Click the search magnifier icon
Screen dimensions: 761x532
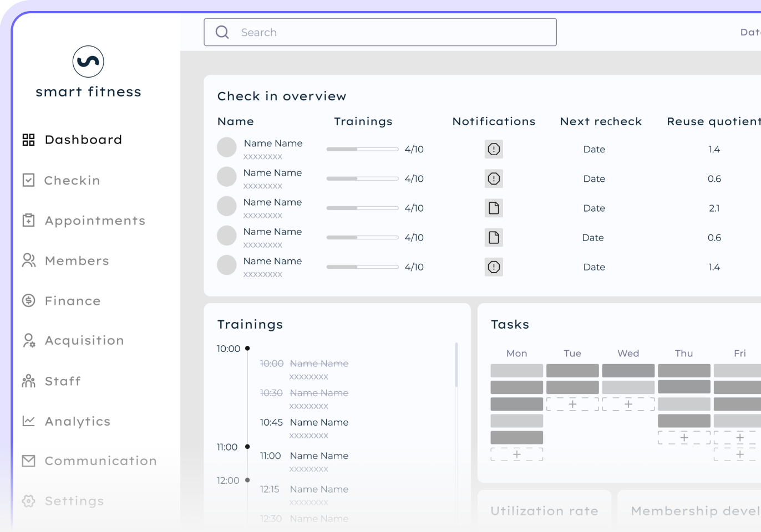point(222,32)
